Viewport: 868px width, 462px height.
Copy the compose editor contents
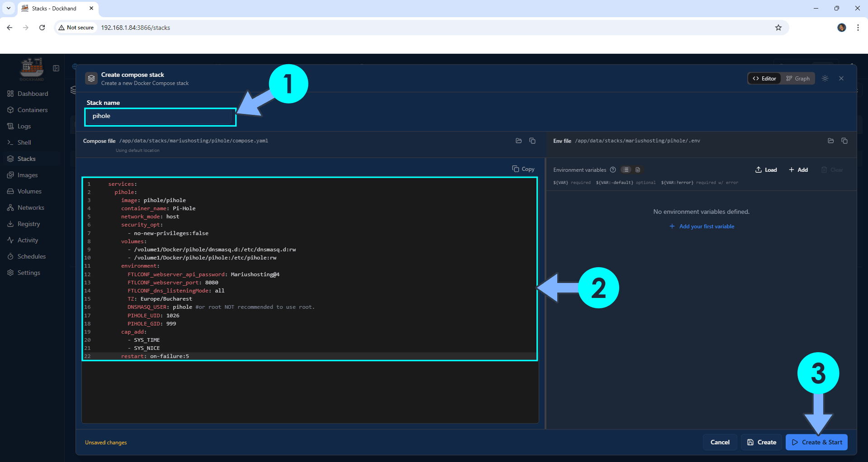tap(523, 169)
